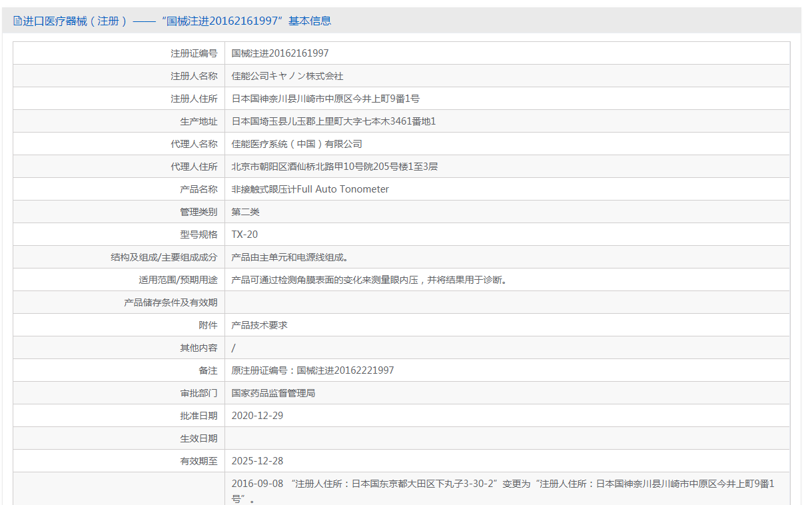812x505 pixels.
Task: Select registration number 国械注进20162161997 in the table
Action: 280,53
